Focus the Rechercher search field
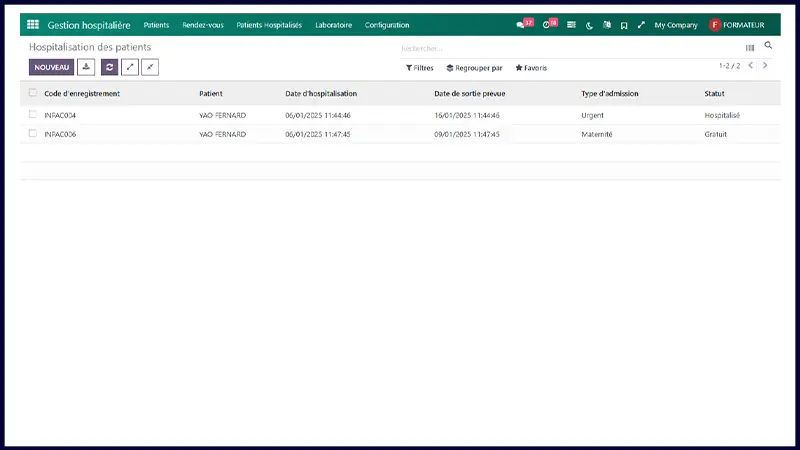800x450 pixels. 569,48
